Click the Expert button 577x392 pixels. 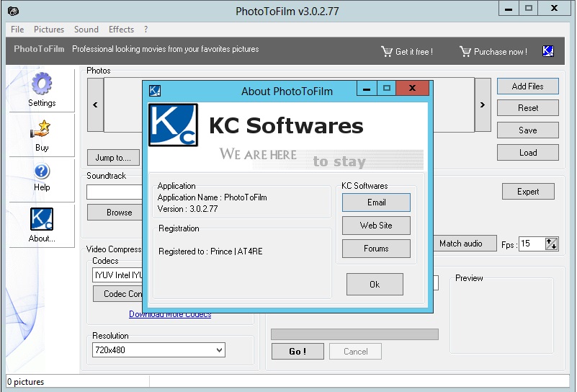click(528, 192)
